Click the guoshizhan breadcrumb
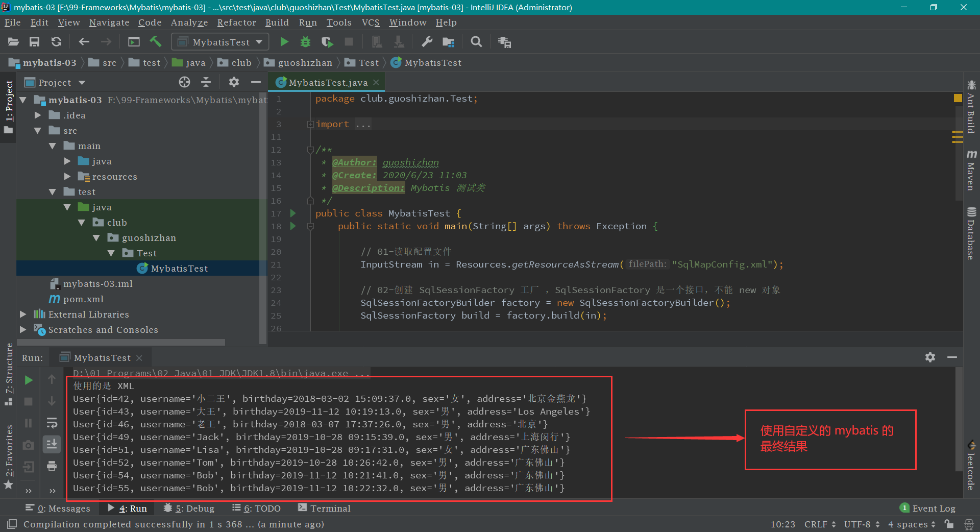 pos(305,63)
